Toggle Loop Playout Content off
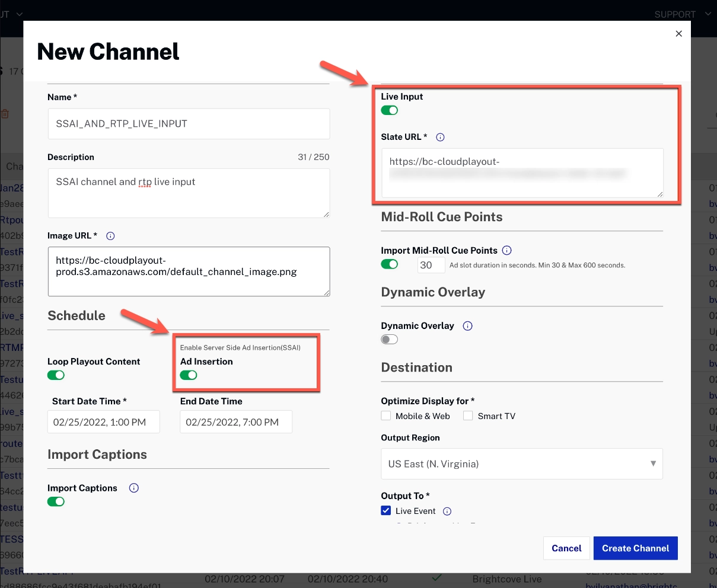The height and width of the screenshot is (588, 717). click(x=56, y=375)
